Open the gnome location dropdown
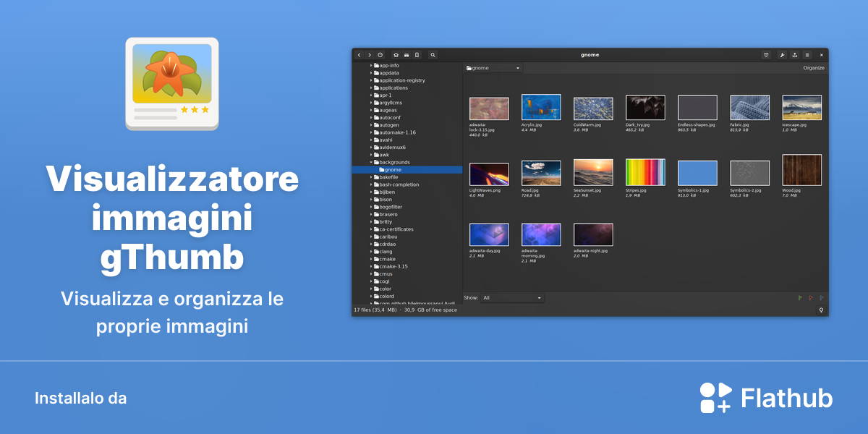This screenshot has height=434, width=868. (493, 68)
